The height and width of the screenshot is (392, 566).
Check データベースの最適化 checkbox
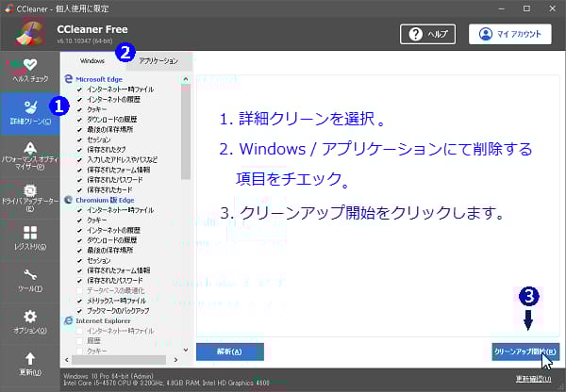point(79,290)
